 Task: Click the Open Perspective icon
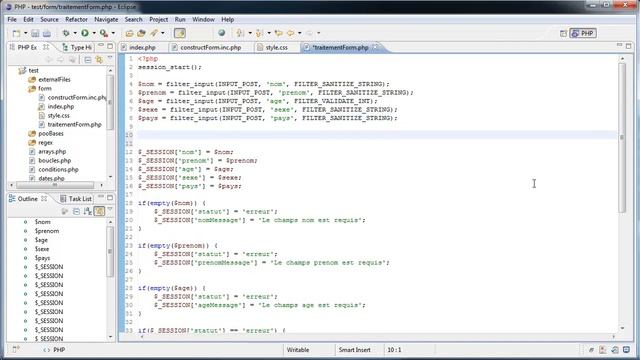pyautogui.click(x=563, y=33)
